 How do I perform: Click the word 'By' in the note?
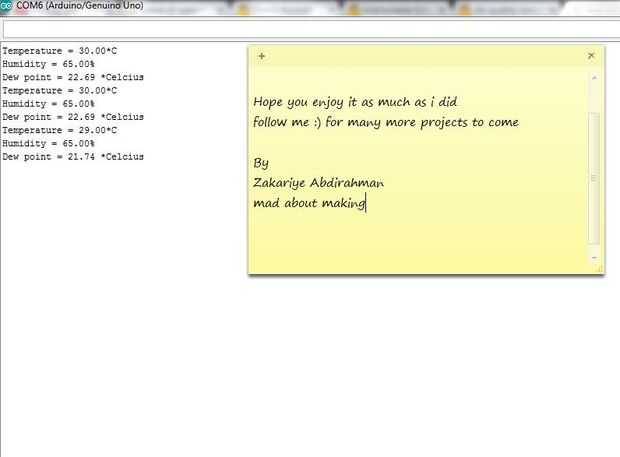[261, 163]
